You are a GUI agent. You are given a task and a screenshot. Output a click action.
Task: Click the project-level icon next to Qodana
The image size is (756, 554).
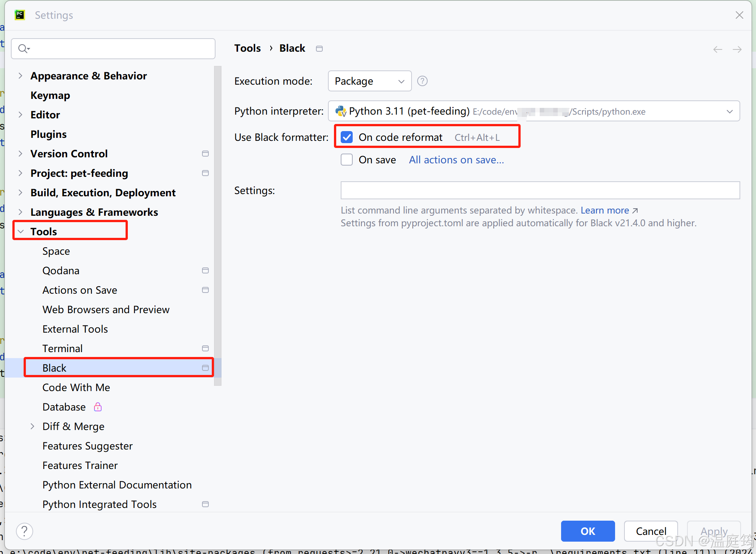[205, 270]
